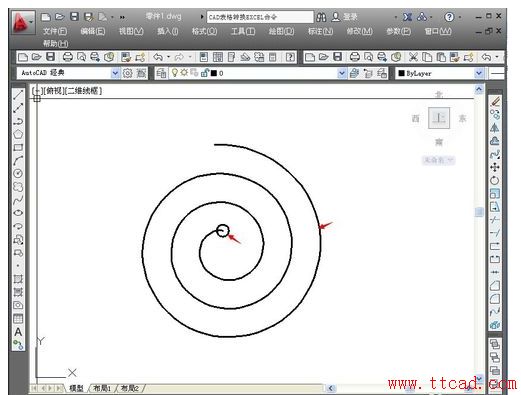Open the layer 0 dropdown list
Screen dimensions: 521x395
click(x=342, y=73)
